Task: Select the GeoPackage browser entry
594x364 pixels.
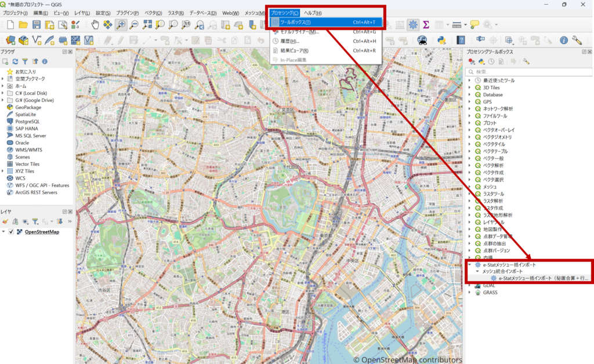Action: click(x=28, y=107)
